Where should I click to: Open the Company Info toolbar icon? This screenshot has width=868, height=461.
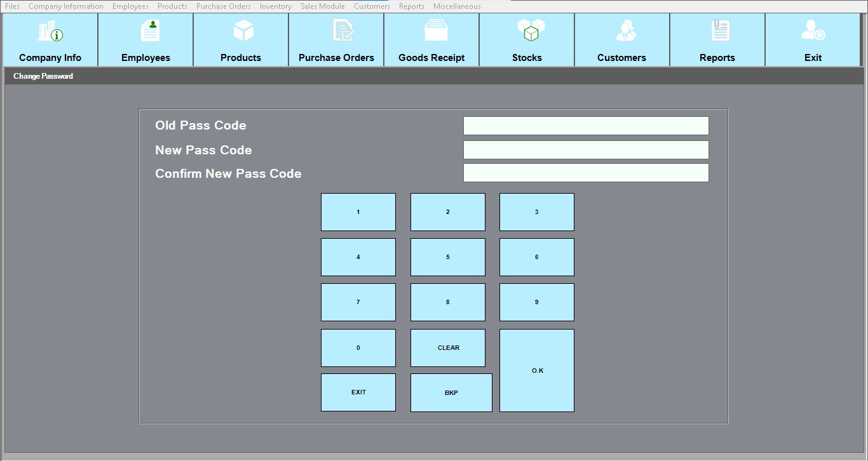tap(50, 32)
